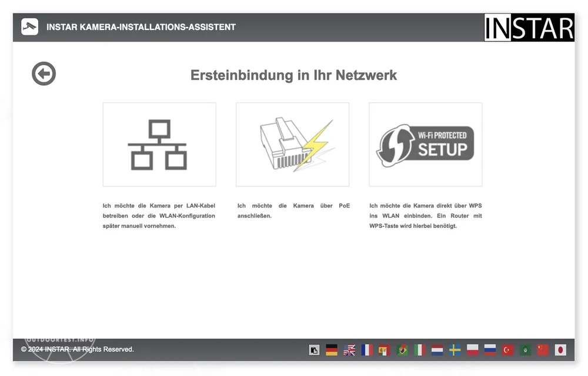The height and width of the screenshot is (376, 588).
Task: Click the camera icon in the header
Action: 29,26
